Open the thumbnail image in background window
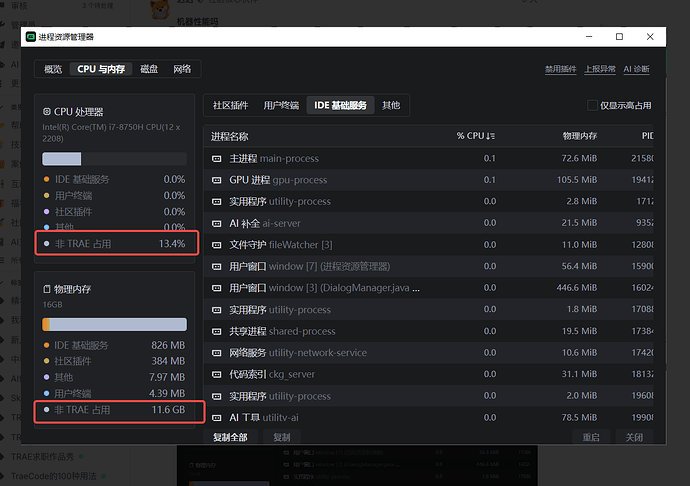This screenshot has height=486, width=690. click(x=357, y=465)
